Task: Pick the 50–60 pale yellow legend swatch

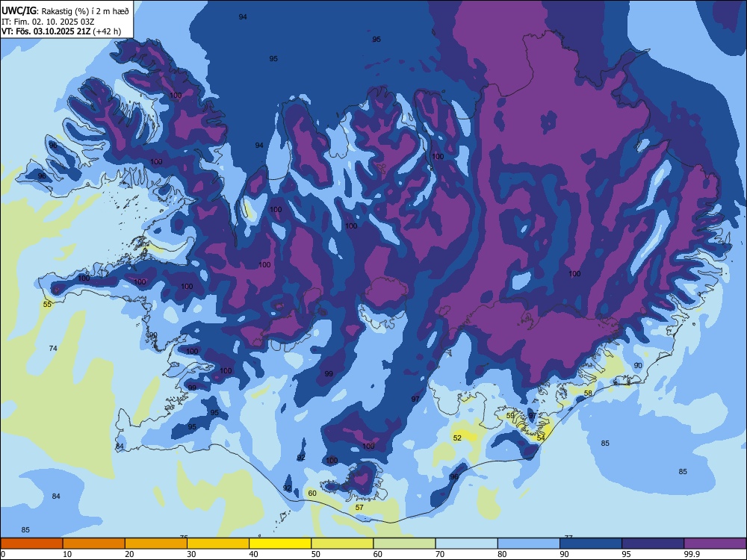Action: coord(342,544)
